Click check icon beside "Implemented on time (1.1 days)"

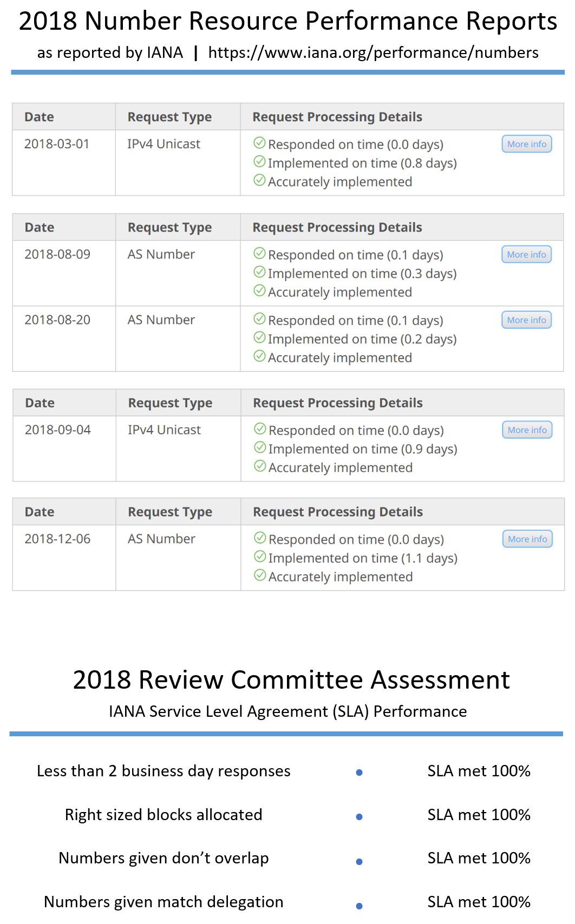coord(260,557)
